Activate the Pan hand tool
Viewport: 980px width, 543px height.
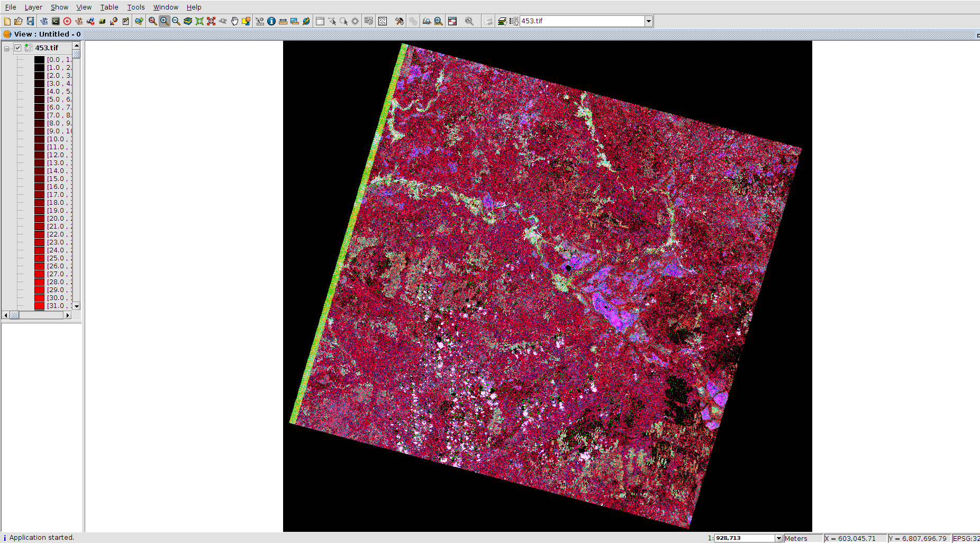(x=234, y=21)
